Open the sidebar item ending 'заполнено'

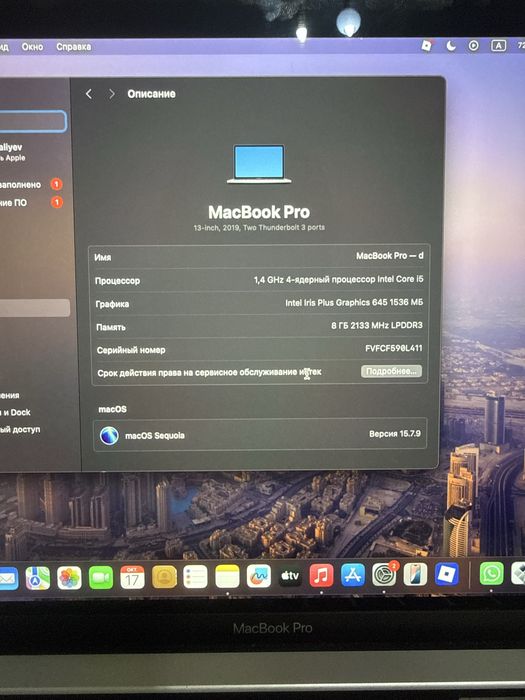pos(31,184)
